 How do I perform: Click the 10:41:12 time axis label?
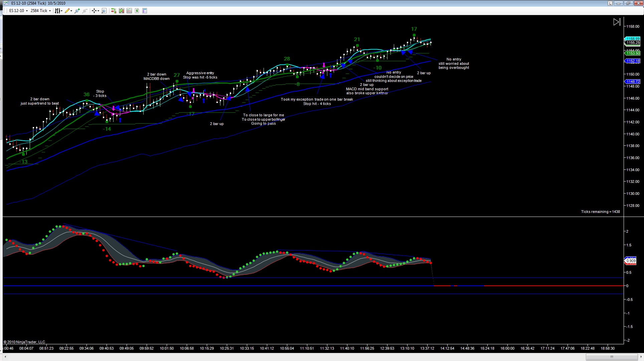coord(267,348)
